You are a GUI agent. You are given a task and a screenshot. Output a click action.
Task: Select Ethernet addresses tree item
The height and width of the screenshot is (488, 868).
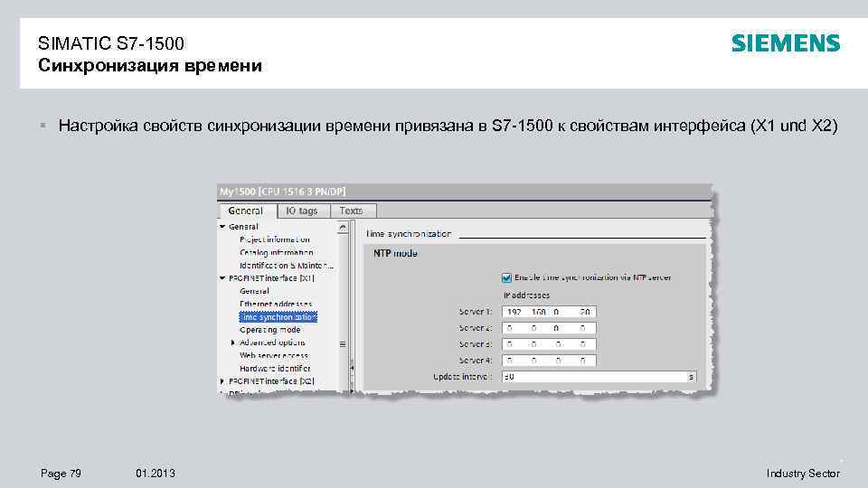pos(276,304)
